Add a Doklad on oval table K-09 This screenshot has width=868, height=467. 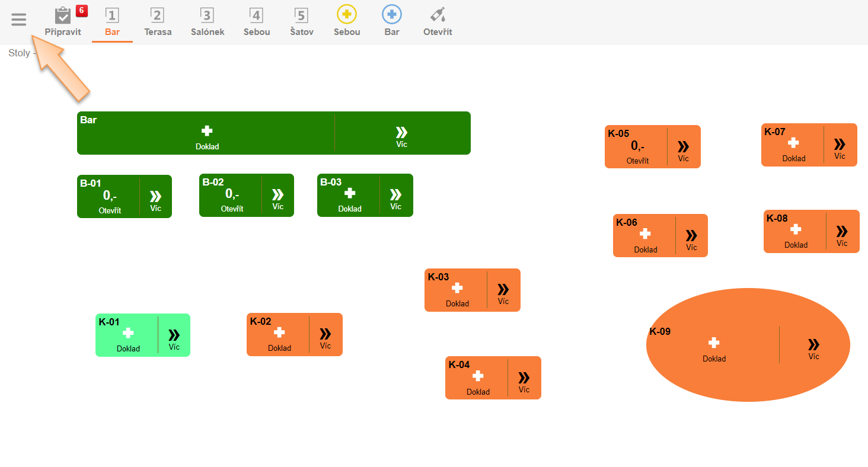coord(714,347)
